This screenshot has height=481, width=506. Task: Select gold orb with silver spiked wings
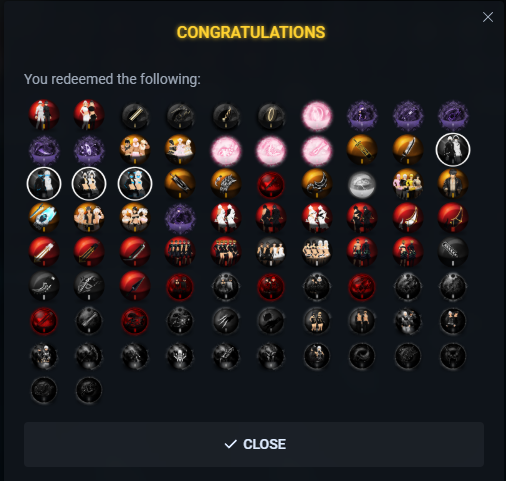[x=226, y=184]
